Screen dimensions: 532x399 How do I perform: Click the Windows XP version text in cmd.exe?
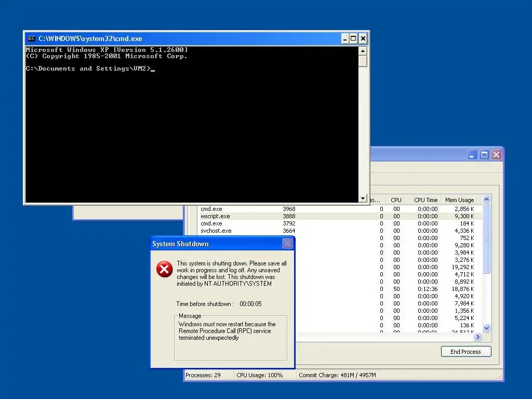107,50
